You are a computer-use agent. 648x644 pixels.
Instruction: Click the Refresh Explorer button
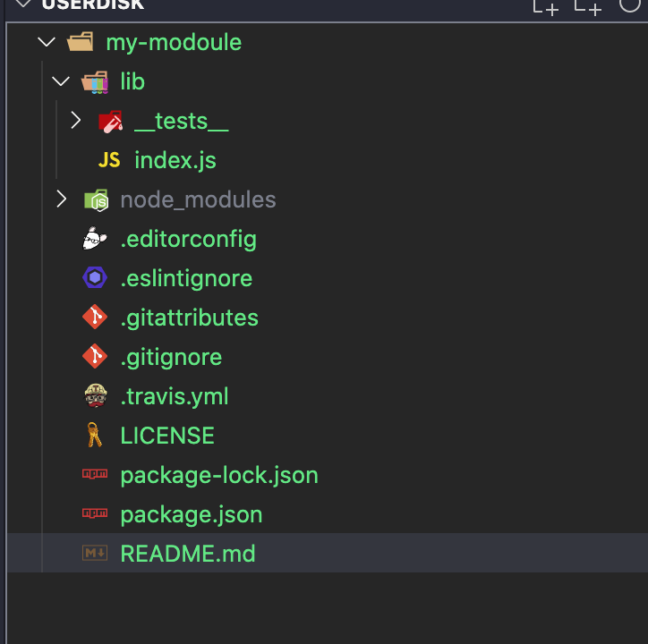click(x=632, y=5)
